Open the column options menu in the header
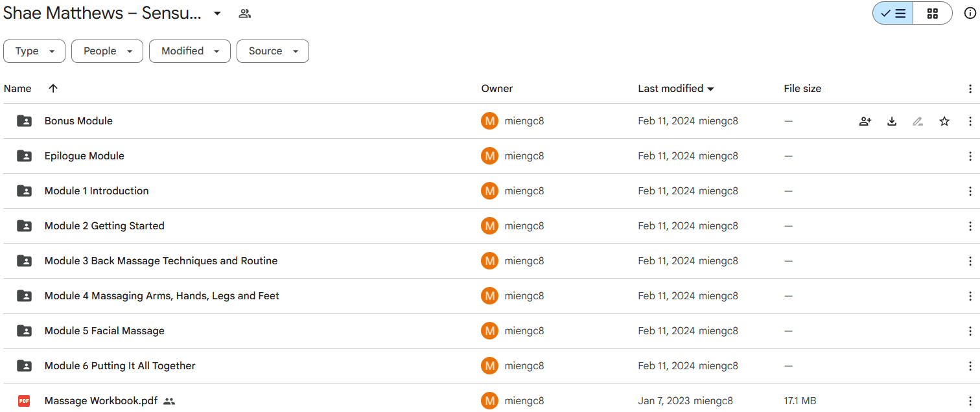Image resolution: width=980 pixels, height=412 pixels. tap(970, 89)
